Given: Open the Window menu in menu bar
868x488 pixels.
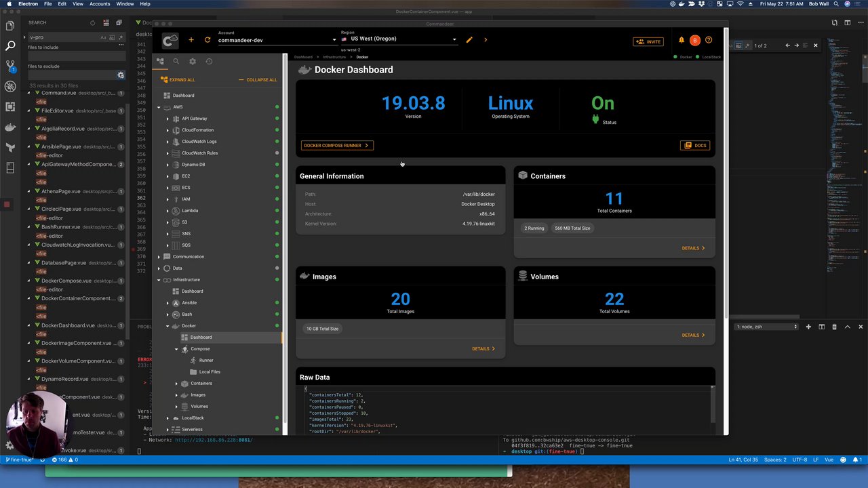Looking at the screenshot, I should coord(125,4).
